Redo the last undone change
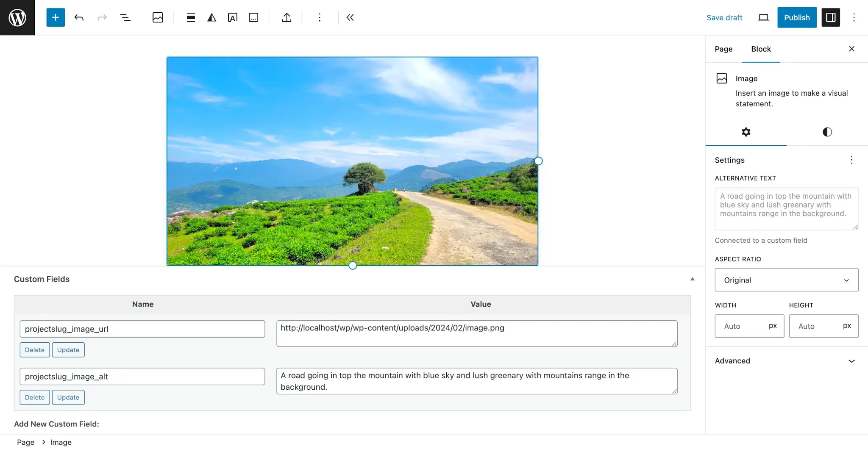The image size is (868, 449). [x=102, y=17]
